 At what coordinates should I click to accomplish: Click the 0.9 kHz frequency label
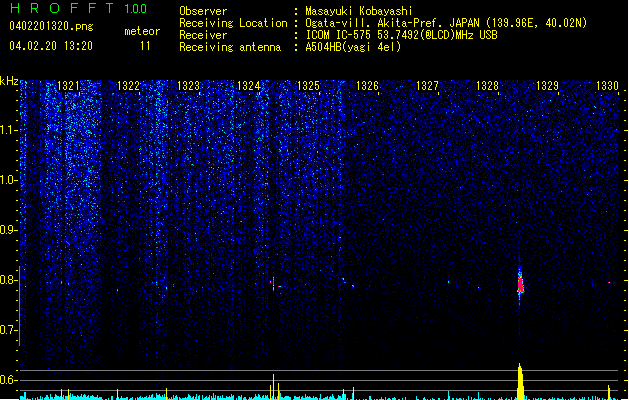click(x=8, y=230)
